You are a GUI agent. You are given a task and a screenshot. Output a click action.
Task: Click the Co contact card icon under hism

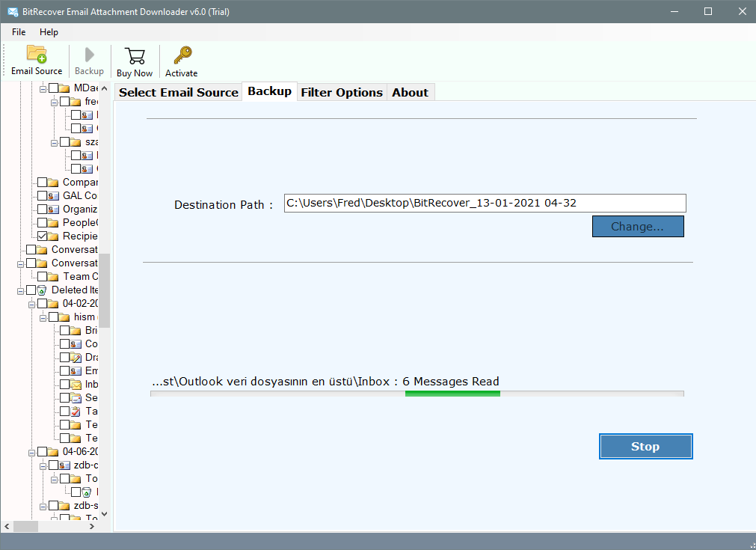76,344
